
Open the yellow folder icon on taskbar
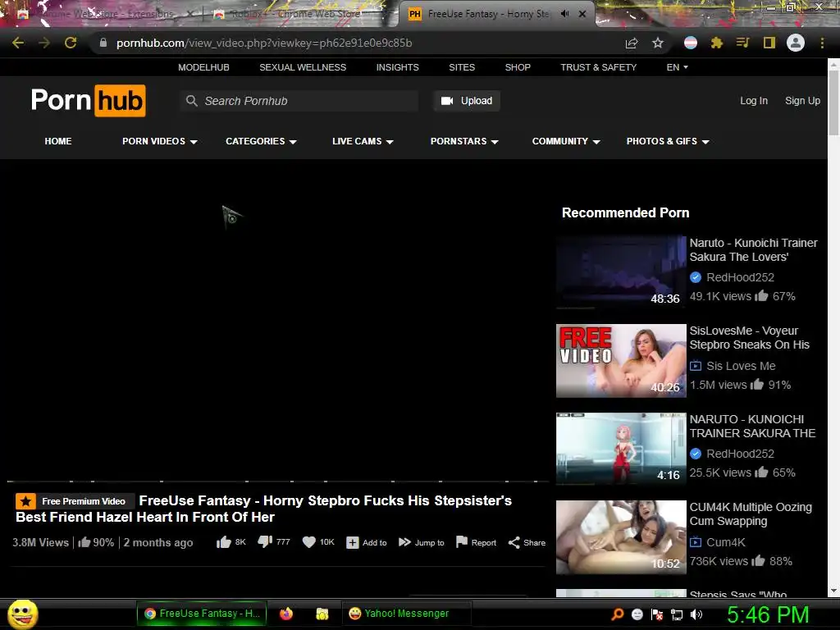pos(322,614)
